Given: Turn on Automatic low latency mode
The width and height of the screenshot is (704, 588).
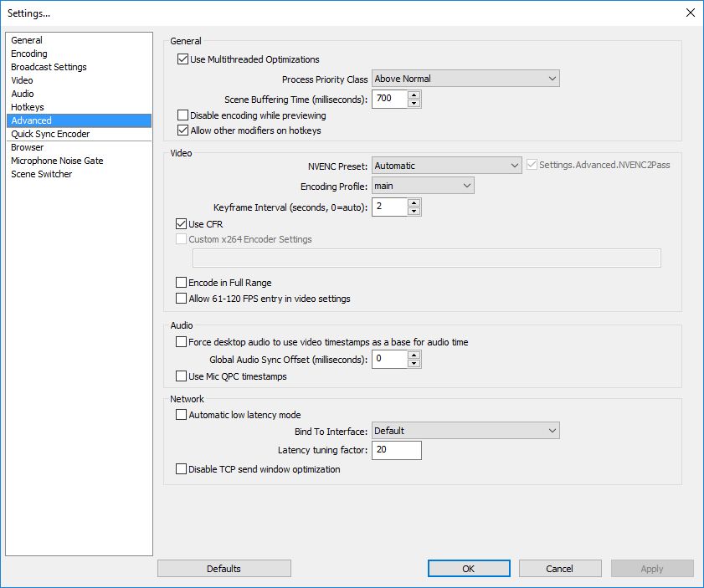Looking at the screenshot, I should pyautogui.click(x=181, y=415).
